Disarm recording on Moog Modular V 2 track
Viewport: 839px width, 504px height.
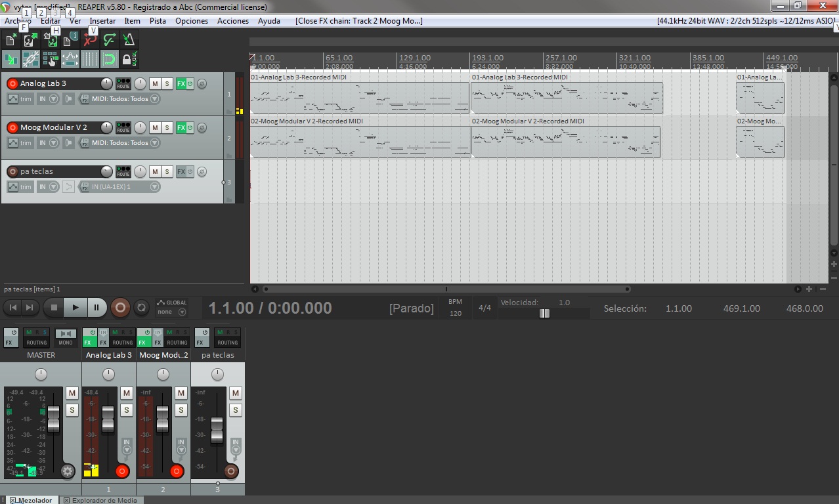[x=12, y=127]
